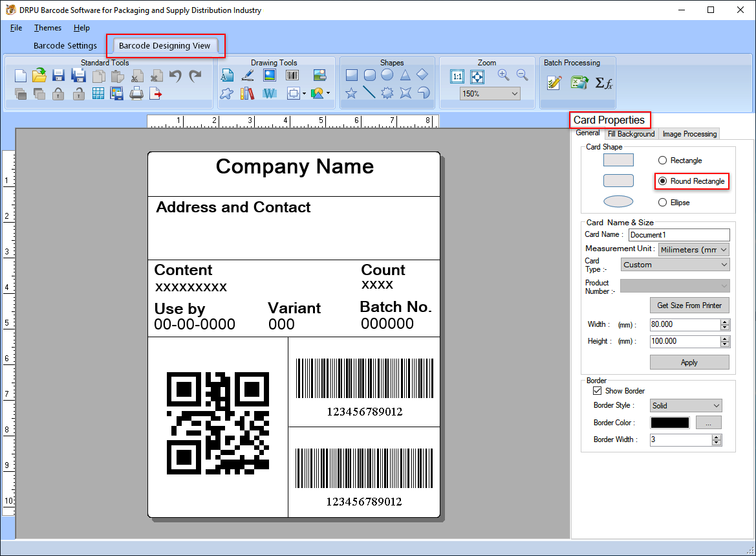Click the printer icon in Standard Tools
The height and width of the screenshot is (556, 756).
(x=136, y=93)
